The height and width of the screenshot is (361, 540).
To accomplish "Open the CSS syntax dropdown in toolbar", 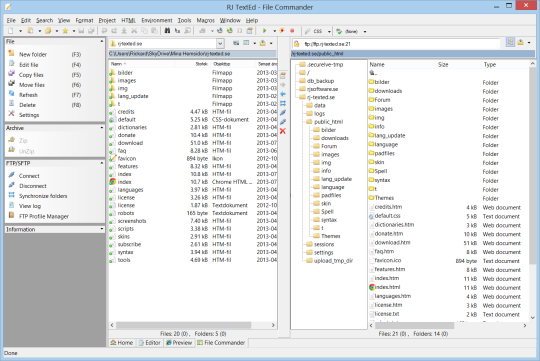I will pyautogui.click(x=329, y=31).
